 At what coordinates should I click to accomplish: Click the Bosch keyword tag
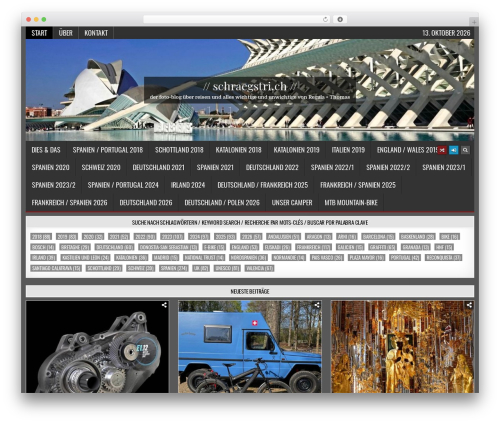point(43,247)
